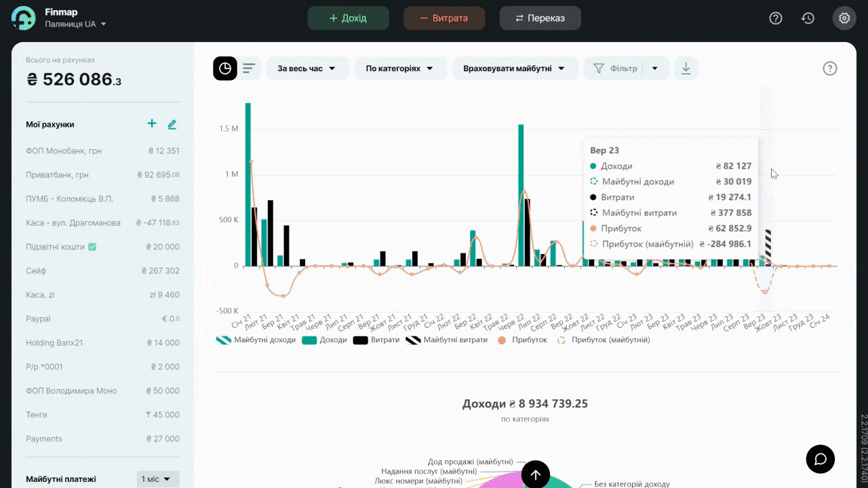Switch to chart view clock icon
The height and width of the screenshot is (488, 868).
225,68
